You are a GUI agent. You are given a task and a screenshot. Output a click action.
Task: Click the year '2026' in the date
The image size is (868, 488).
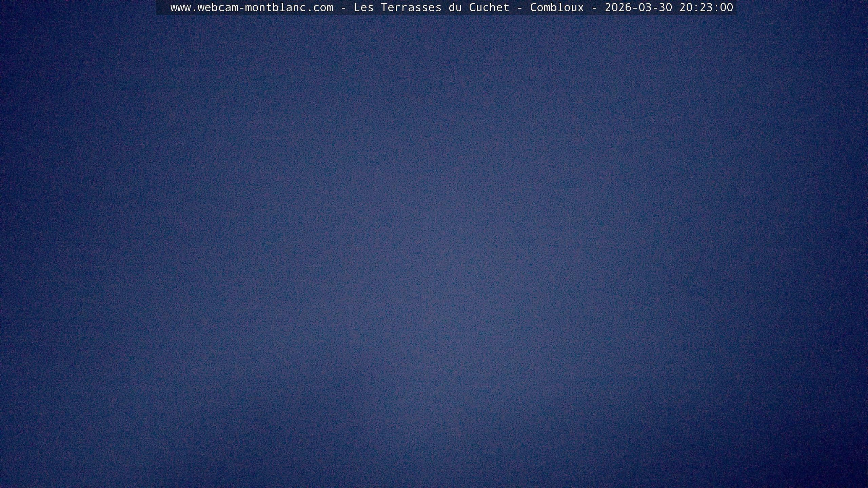click(x=618, y=7)
